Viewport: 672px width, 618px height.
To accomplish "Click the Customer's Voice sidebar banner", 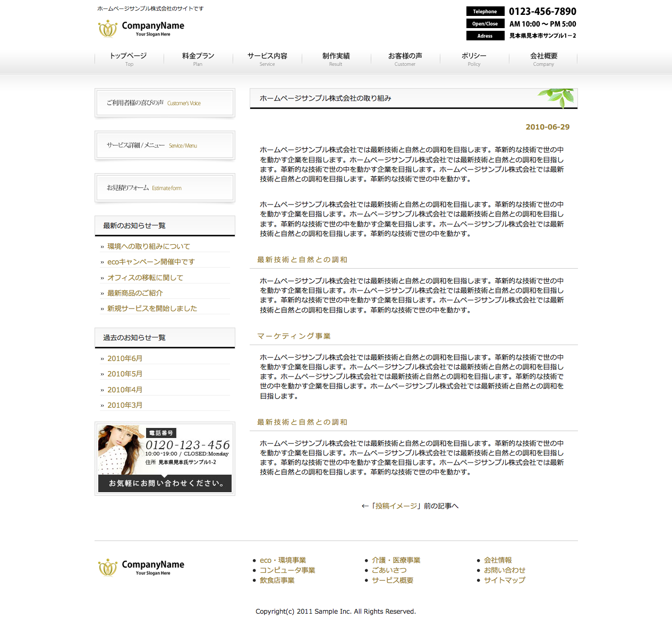I will tap(165, 103).
